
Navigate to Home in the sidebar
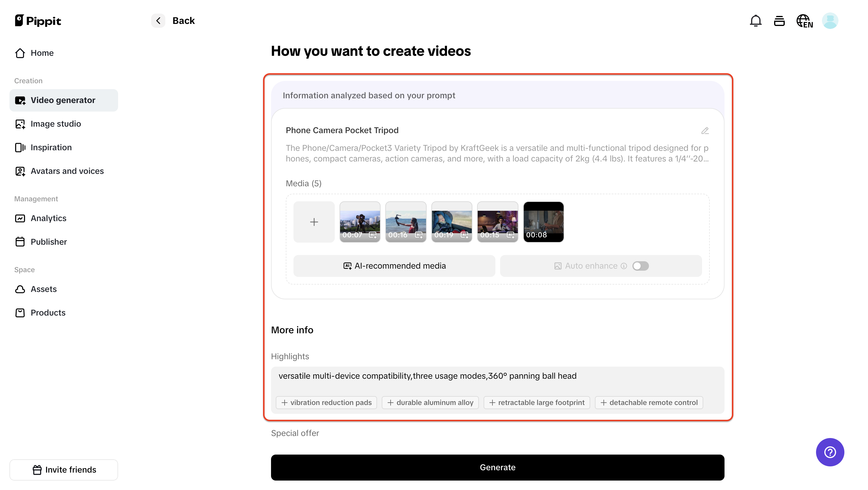coord(42,53)
